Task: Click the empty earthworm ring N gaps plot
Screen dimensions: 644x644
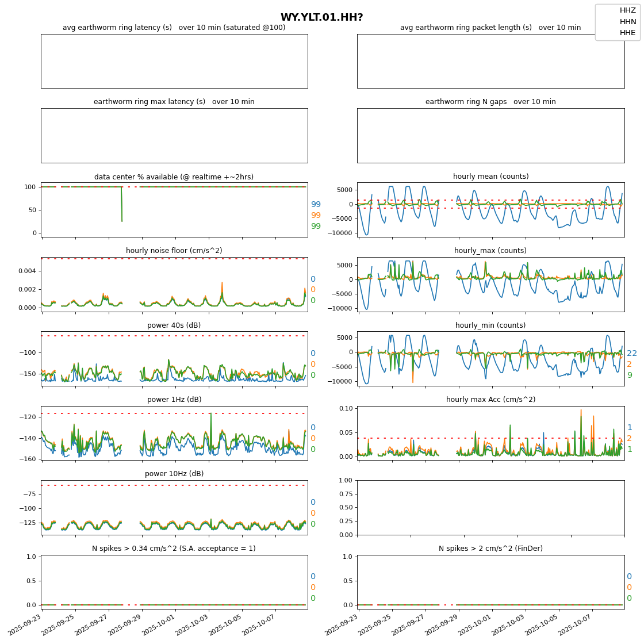Action: click(490, 136)
